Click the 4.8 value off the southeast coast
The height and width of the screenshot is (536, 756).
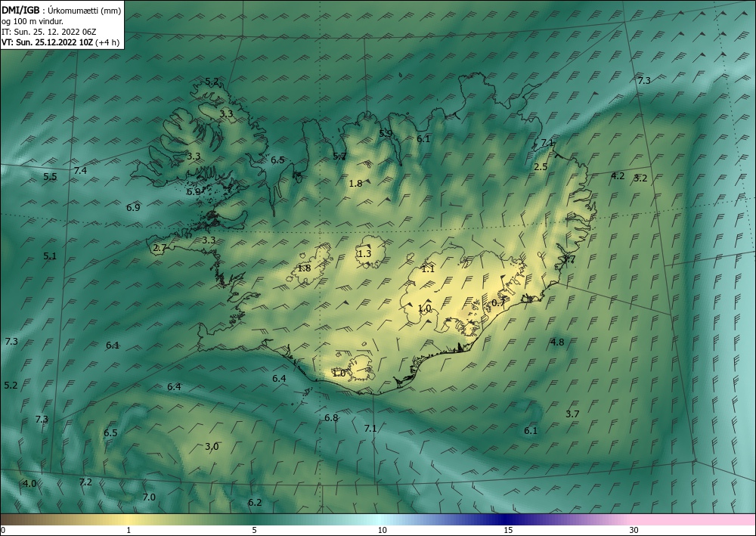(x=557, y=342)
